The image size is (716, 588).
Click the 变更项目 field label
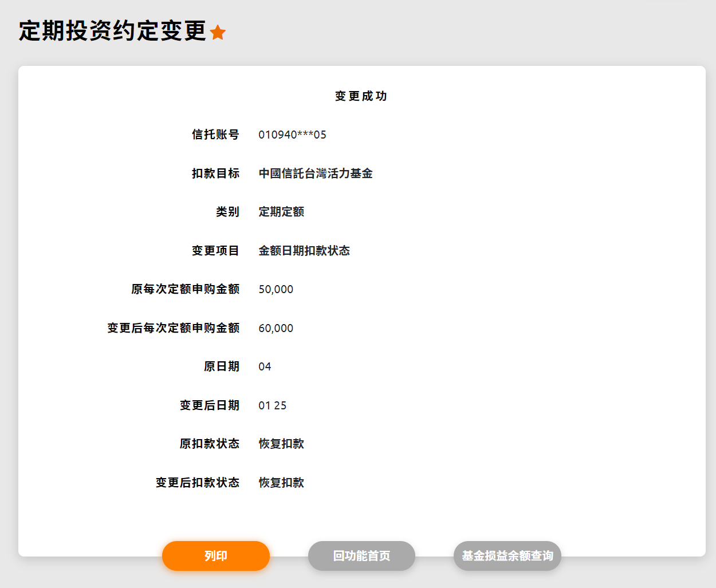(215, 251)
